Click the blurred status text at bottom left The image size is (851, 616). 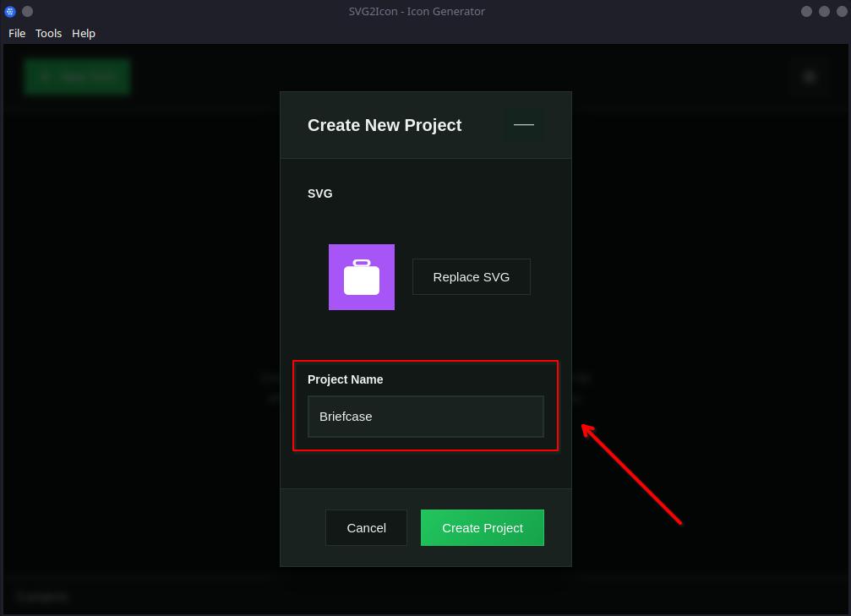[42, 596]
